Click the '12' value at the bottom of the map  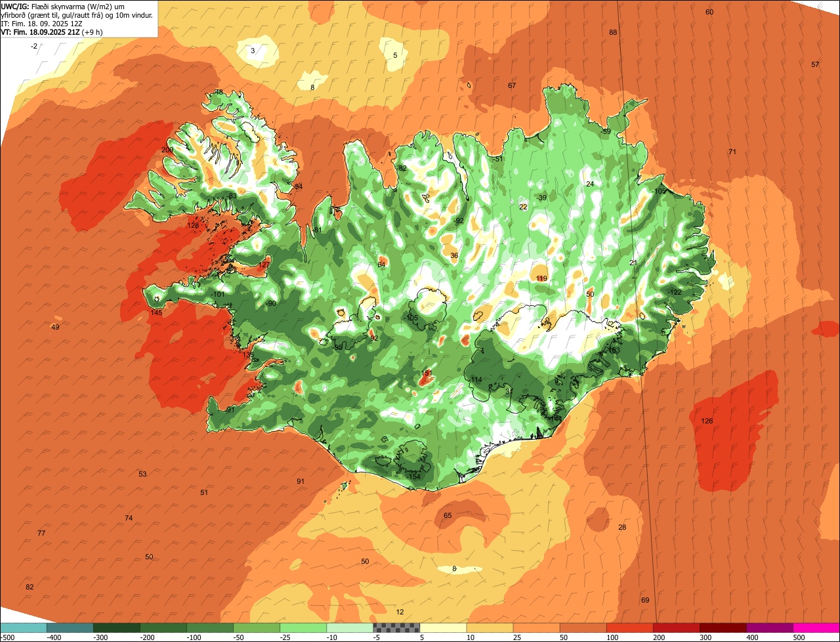pyautogui.click(x=400, y=612)
